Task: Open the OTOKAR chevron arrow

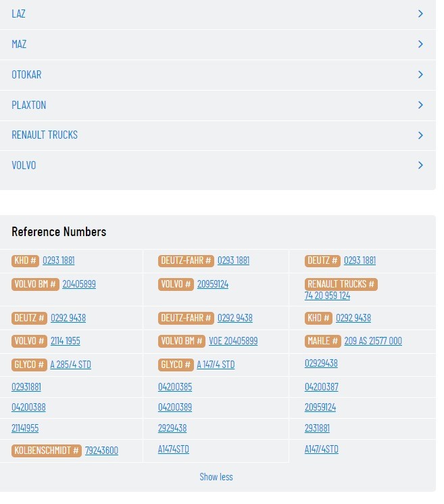Action: (x=420, y=74)
